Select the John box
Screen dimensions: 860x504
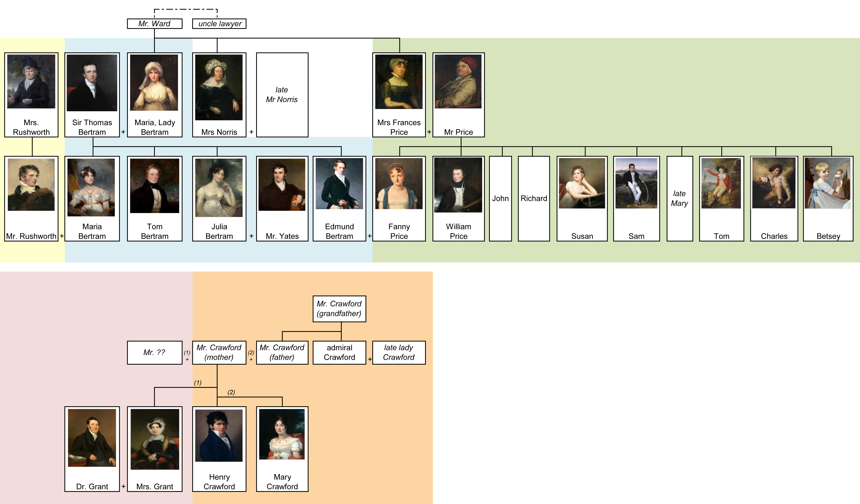501,199
